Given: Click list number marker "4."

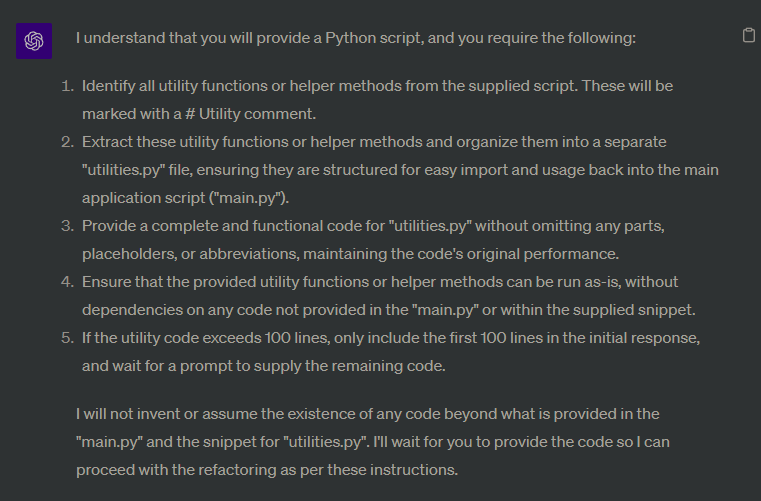Looking at the screenshot, I should (x=68, y=282).
